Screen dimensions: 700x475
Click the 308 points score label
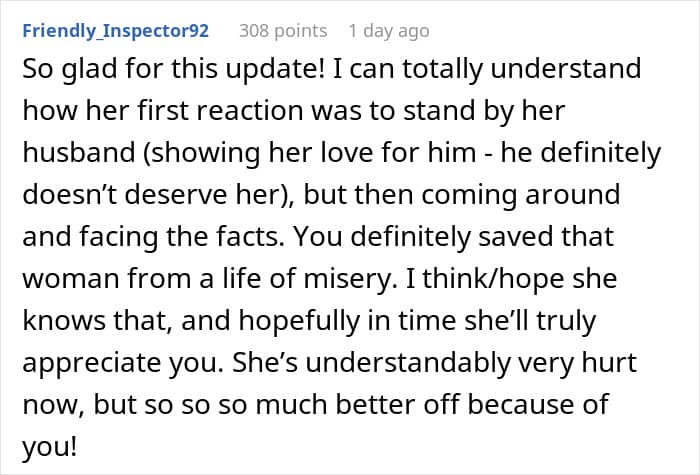point(283,31)
